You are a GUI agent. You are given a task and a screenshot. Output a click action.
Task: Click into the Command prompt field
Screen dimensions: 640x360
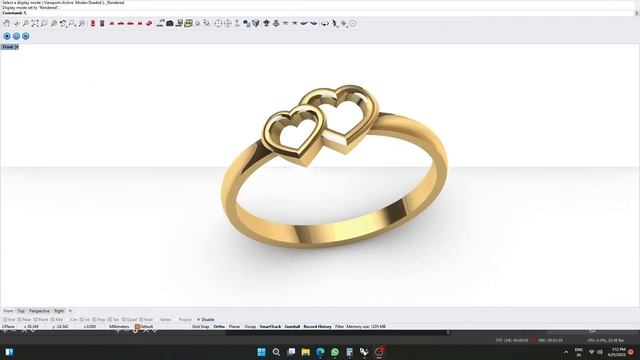318,13
